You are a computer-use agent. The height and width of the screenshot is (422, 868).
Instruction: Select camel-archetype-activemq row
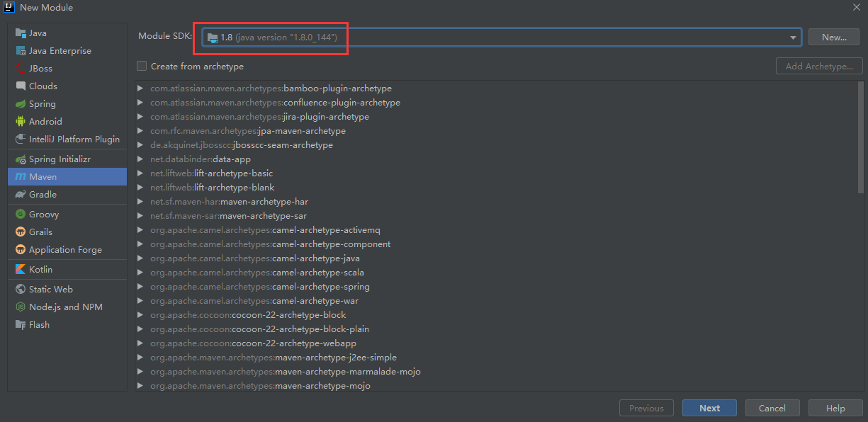tap(496, 230)
